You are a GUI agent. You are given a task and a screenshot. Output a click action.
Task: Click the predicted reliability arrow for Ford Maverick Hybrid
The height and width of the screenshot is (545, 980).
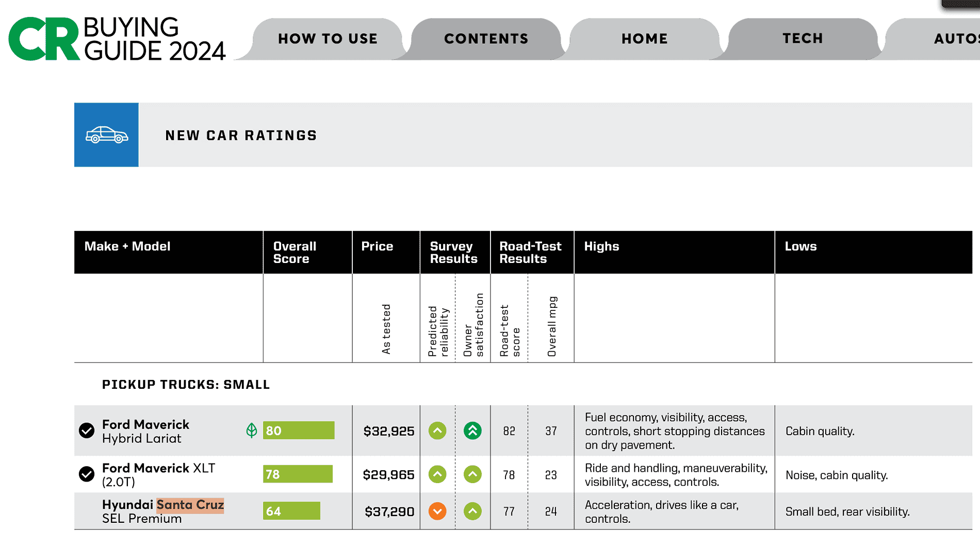click(437, 431)
